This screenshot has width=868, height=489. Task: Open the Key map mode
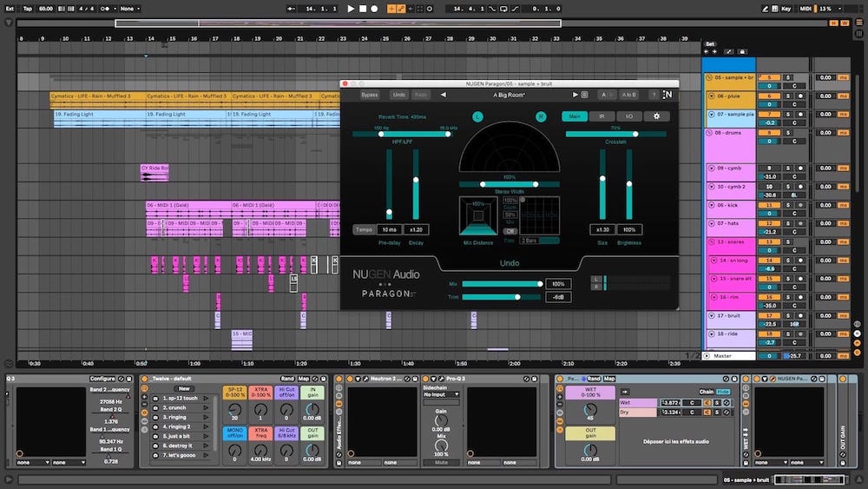point(786,9)
